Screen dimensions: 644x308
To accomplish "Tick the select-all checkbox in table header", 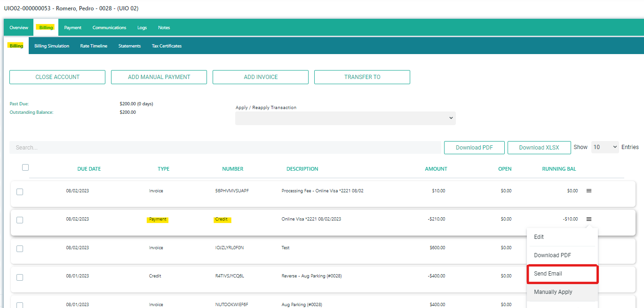I will tap(25, 167).
